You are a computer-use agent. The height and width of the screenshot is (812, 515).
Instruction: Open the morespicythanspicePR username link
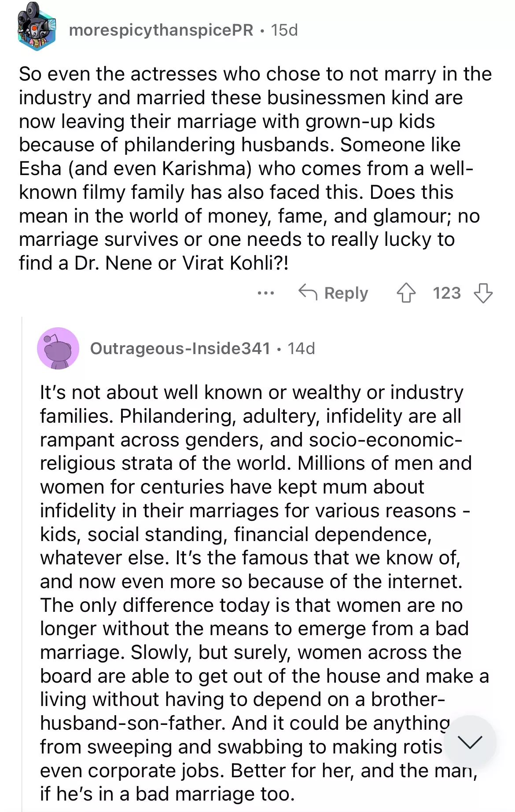[161, 30]
